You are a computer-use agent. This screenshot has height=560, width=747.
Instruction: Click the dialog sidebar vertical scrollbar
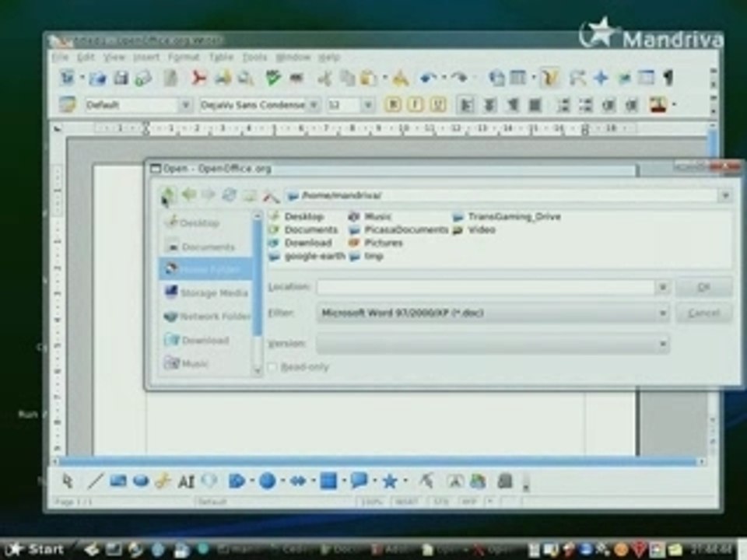(258, 293)
